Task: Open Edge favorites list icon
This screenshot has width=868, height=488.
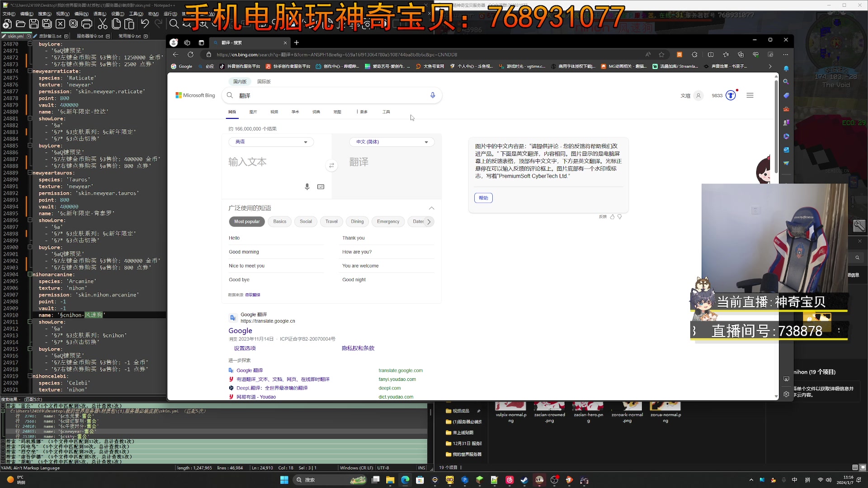Action: [726, 55]
